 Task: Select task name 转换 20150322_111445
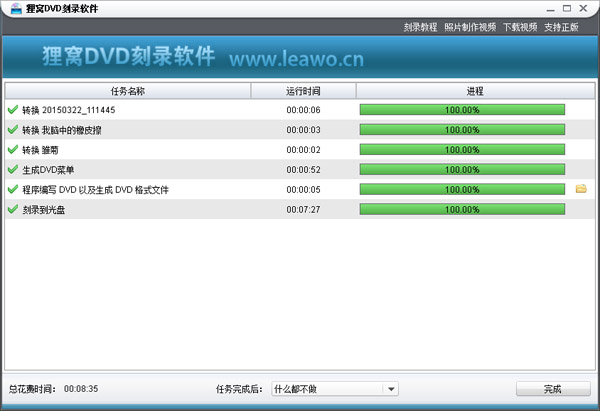pos(68,110)
